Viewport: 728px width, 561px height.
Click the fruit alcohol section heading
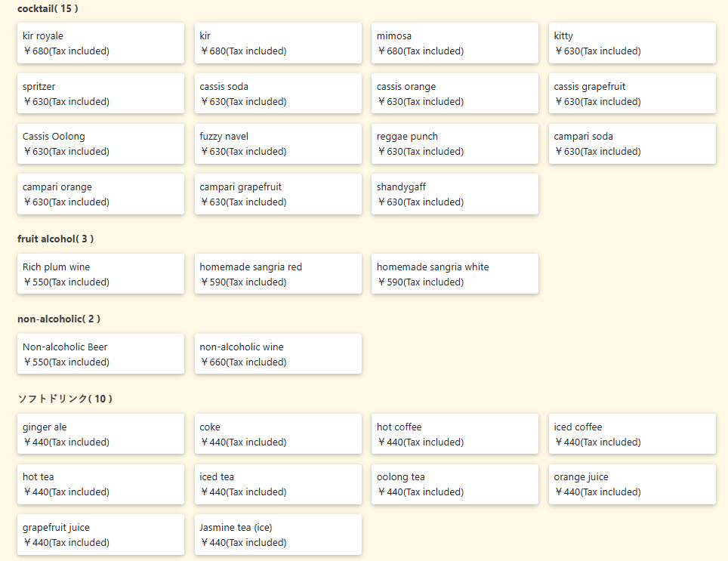pos(55,239)
